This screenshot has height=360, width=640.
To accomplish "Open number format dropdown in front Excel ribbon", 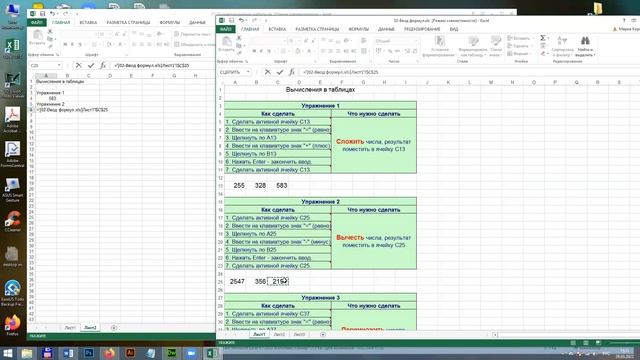I will (416, 41).
